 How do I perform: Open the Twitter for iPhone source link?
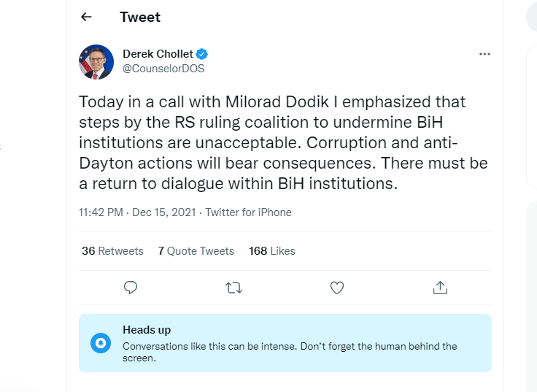[x=248, y=212]
